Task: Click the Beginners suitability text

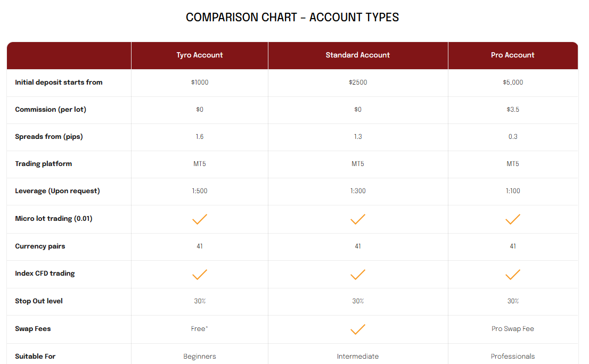Action: click(200, 357)
